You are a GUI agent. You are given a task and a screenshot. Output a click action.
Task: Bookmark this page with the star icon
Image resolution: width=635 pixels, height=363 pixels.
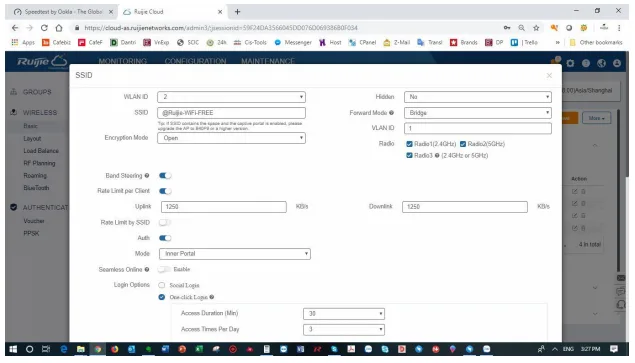point(536,28)
